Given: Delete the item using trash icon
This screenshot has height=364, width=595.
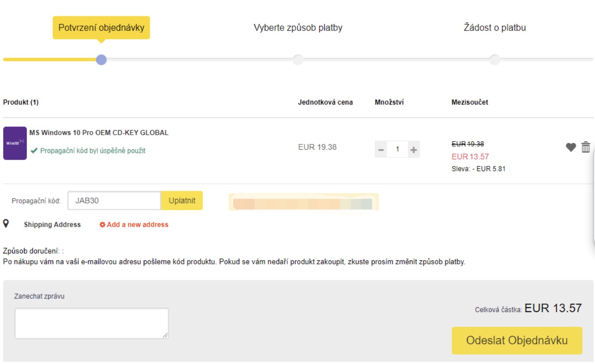Looking at the screenshot, I should [x=586, y=147].
